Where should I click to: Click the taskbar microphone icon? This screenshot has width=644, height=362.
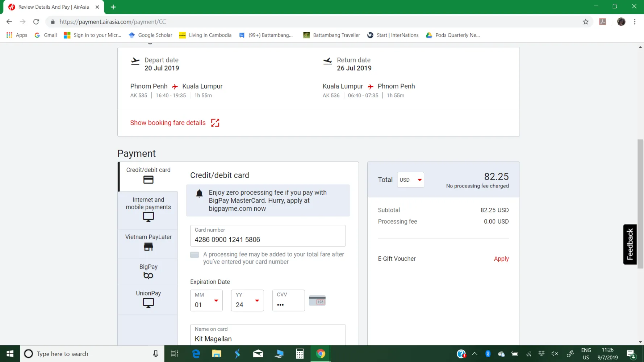[x=156, y=354]
